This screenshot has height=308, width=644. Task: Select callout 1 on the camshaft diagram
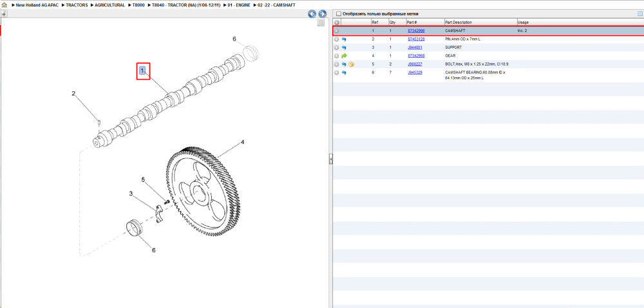pyautogui.click(x=142, y=71)
